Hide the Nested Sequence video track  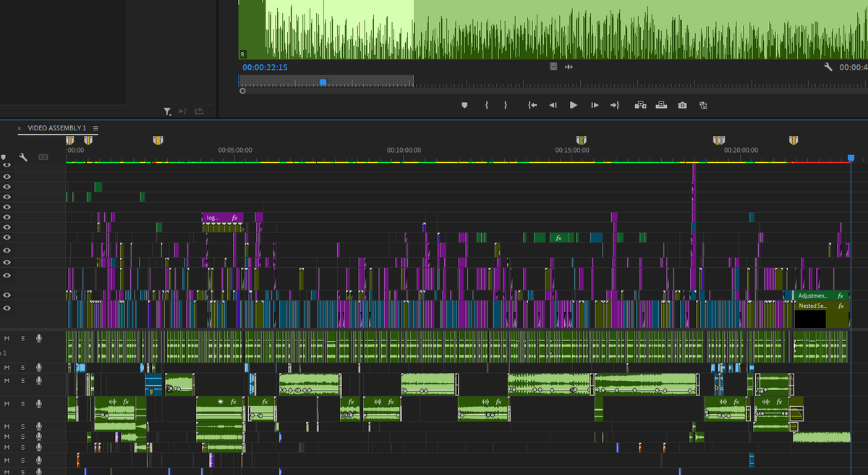click(x=7, y=308)
